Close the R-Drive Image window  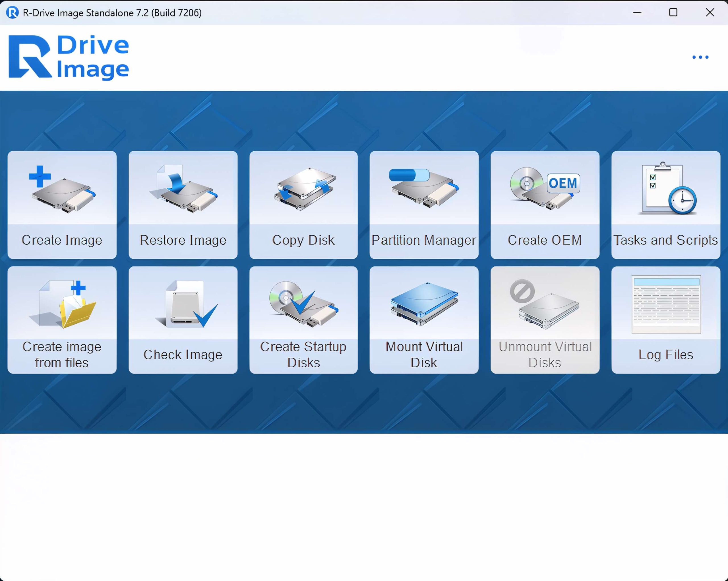pyautogui.click(x=710, y=13)
